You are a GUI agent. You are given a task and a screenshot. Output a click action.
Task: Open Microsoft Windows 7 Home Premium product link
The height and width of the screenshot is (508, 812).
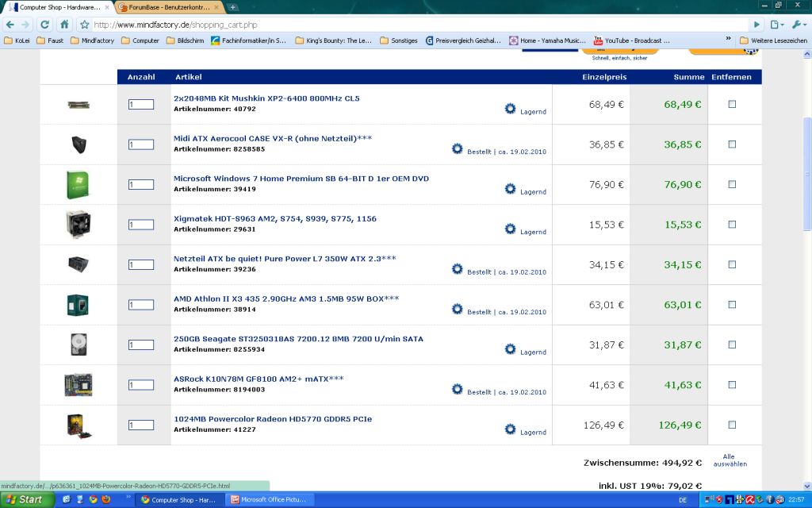coord(301,179)
